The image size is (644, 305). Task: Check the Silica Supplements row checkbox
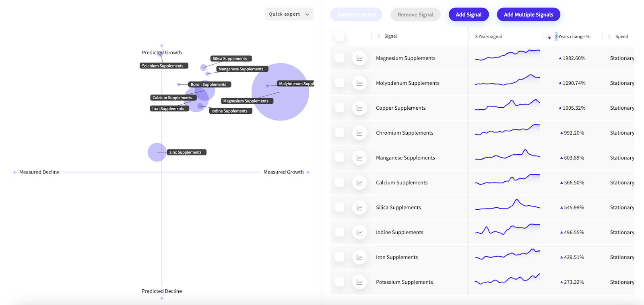[x=339, y=208]
